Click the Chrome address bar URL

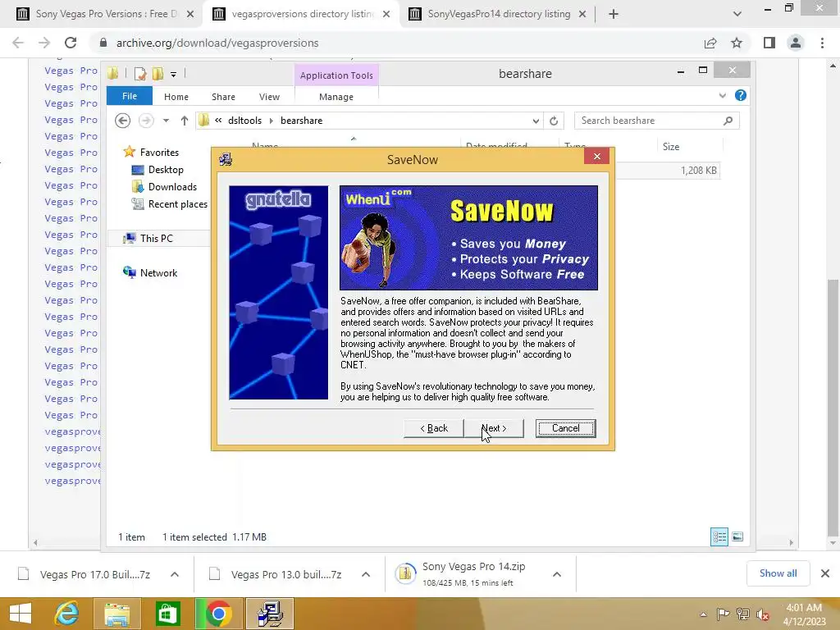[x=217, y=43]
